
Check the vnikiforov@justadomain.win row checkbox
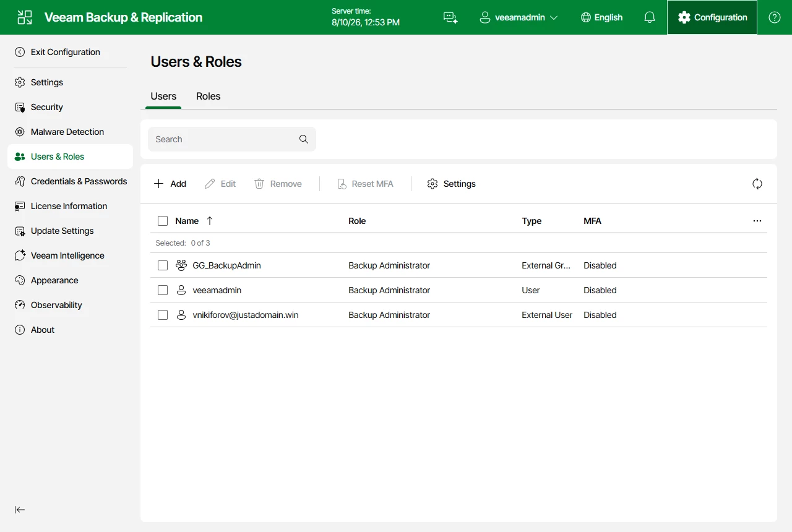[x=163, y=315]
